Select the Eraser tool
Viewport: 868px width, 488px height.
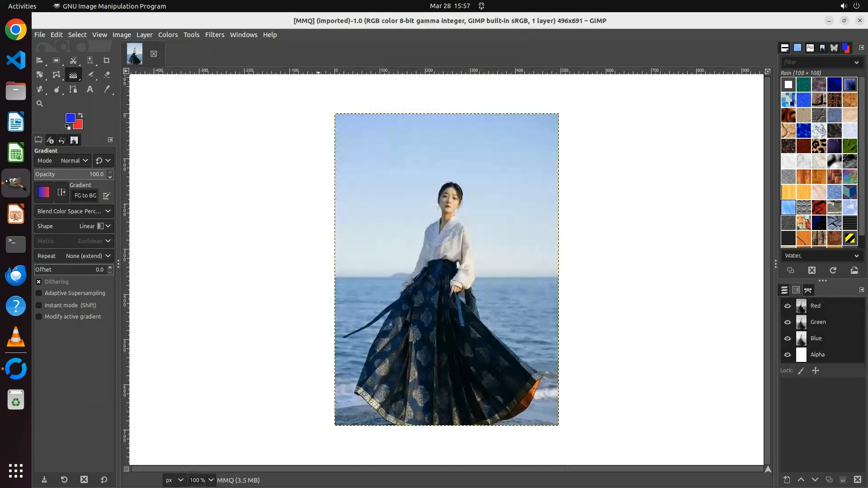pyautogui.click(x=107, y=75)
